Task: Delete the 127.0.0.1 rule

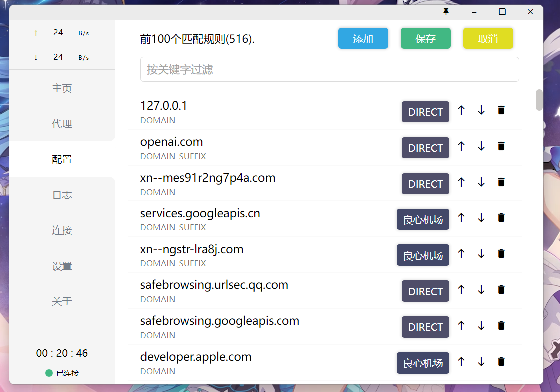Action: point(501,110)
